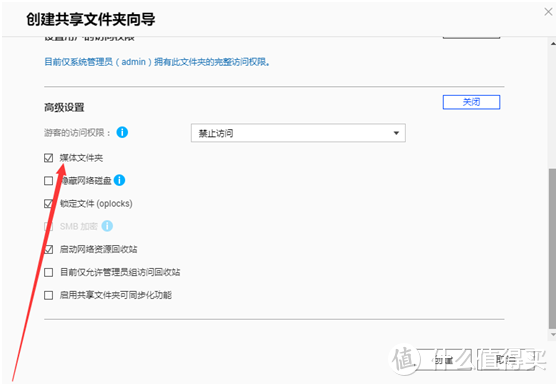Toggle the 锁定文件 (oplocks) checkbox

click(x=48, y=203)
